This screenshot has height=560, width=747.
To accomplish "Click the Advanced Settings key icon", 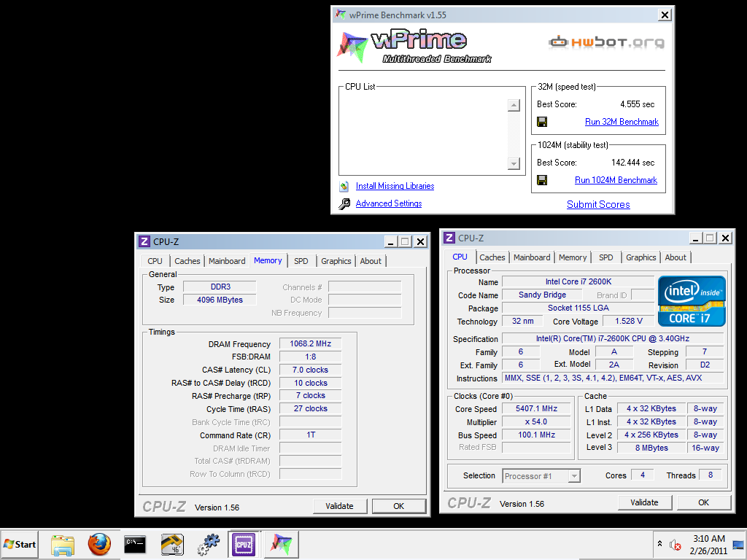I will coord(344,204).
